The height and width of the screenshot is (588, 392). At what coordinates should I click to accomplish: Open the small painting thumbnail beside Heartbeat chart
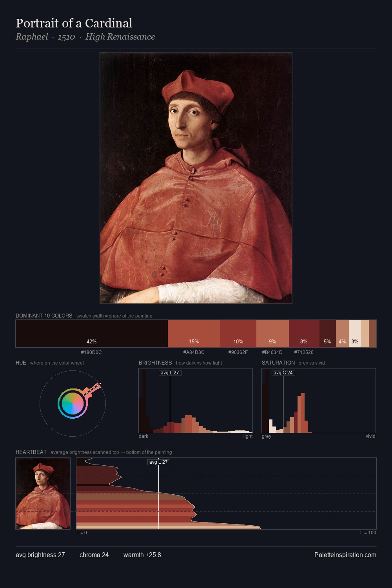[43, 494]
